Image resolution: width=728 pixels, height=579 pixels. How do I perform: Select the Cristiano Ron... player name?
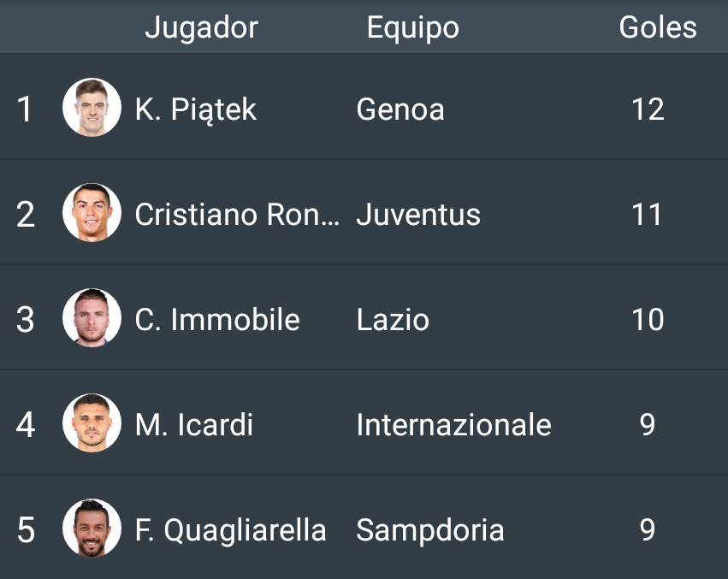(237, 215)
